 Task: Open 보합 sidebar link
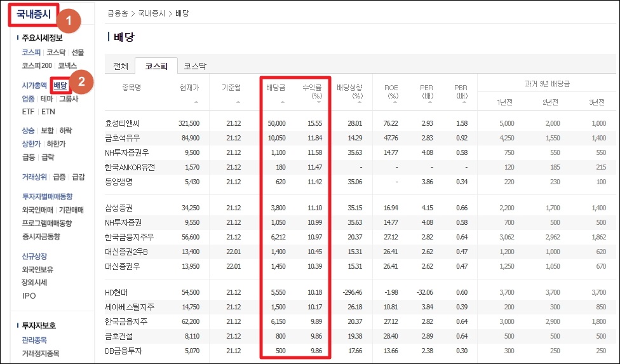(x=47, y=130)
